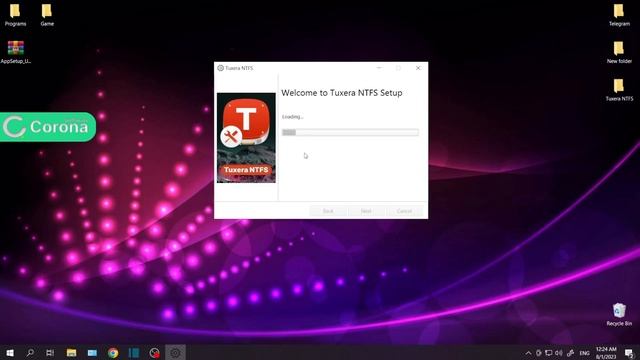This screenshot has width=640, height=360.
Task: Select the New folder desktop icon
Action: point(619,52)
